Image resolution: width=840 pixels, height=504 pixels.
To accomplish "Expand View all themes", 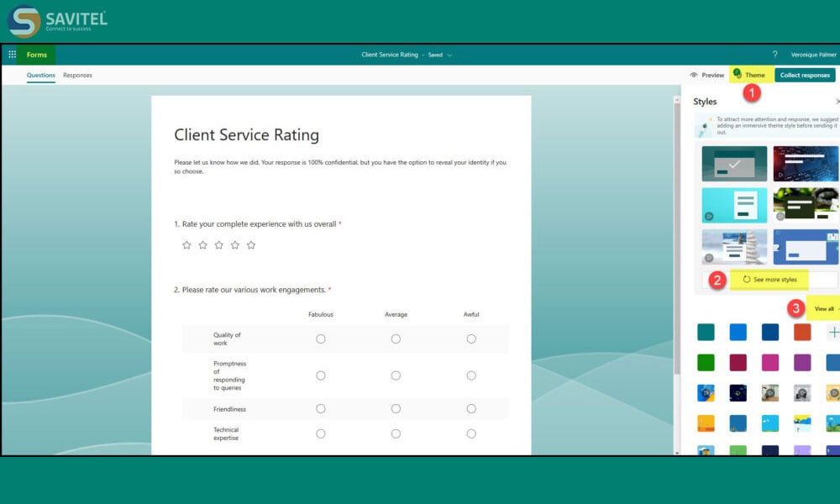I will (x=826, y=308).
